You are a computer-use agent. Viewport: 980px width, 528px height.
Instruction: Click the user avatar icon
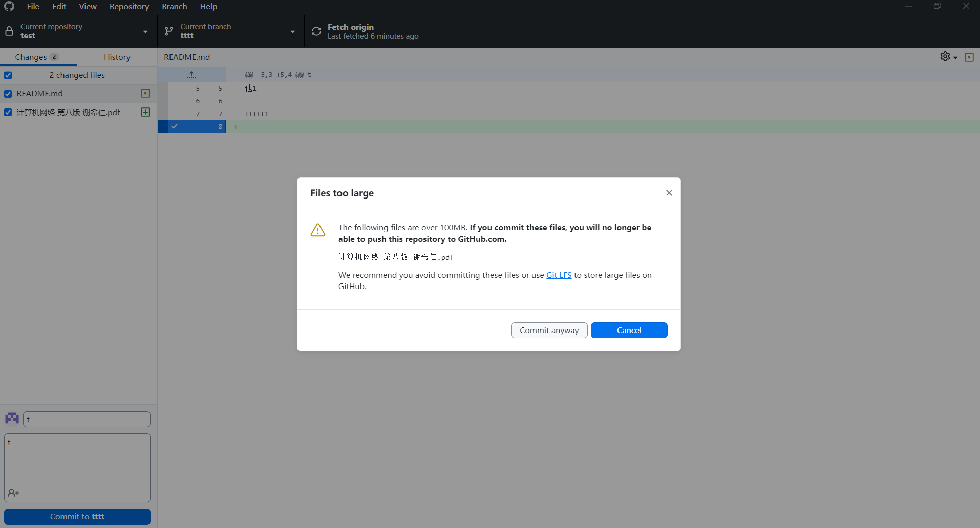pyautogui.click(x=12, y=419)
